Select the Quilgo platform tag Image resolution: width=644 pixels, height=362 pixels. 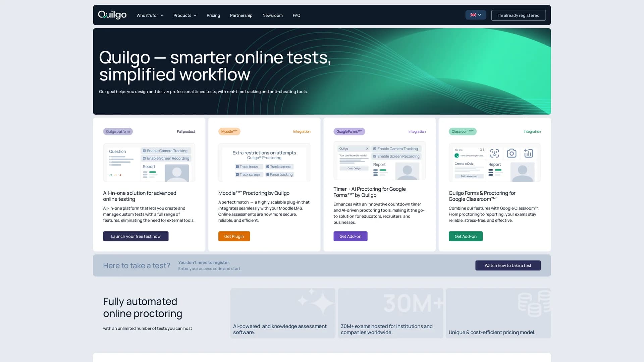(118, 131)
